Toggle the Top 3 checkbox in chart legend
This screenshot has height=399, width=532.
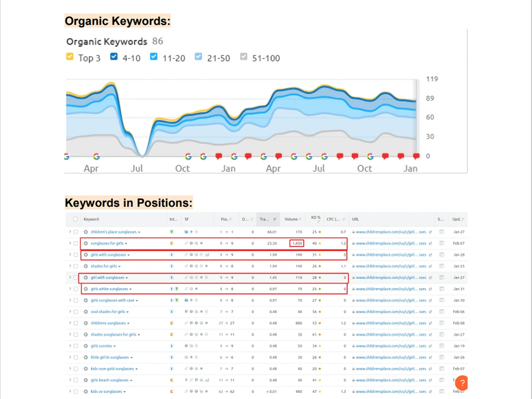pyautogui.click(x=70, y=57)
